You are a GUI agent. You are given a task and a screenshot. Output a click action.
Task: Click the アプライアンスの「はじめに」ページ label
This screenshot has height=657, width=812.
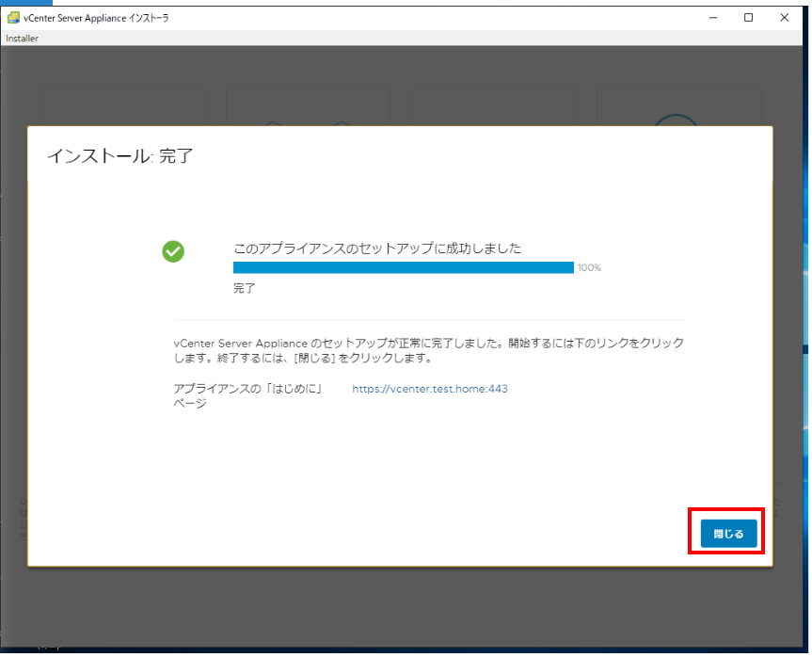tap(248, 396)
